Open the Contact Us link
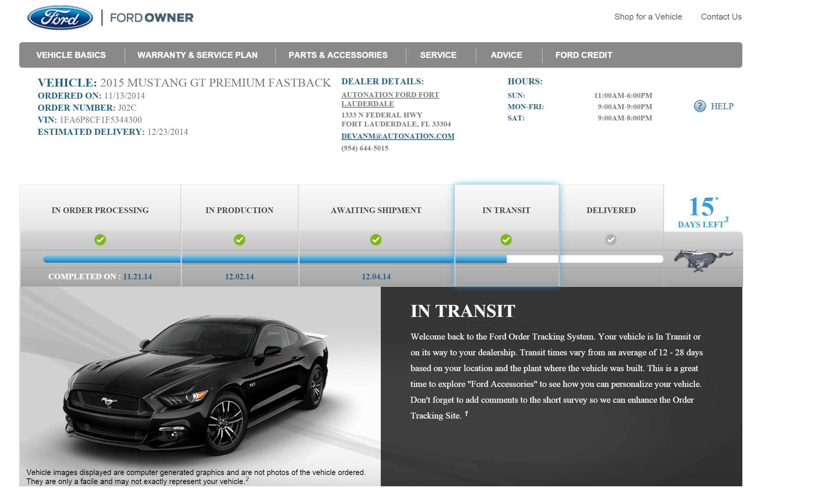The image size is (835, 504). (x=721, y=17)
